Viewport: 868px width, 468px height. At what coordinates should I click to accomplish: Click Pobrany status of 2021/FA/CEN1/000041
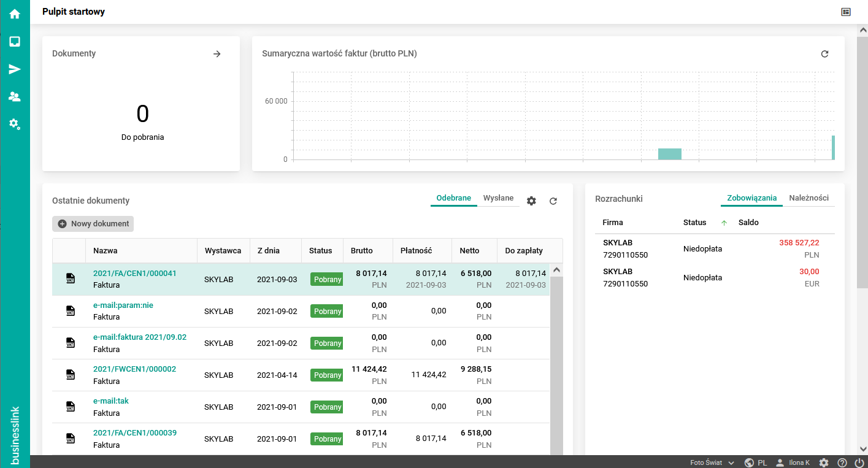(327, 279)
